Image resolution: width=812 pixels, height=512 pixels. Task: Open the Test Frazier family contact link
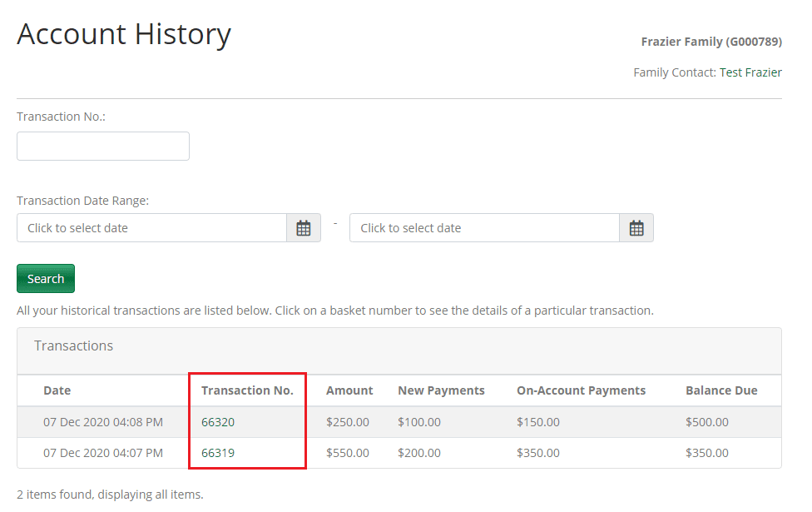pyautogui.click(x=750, y=72)
